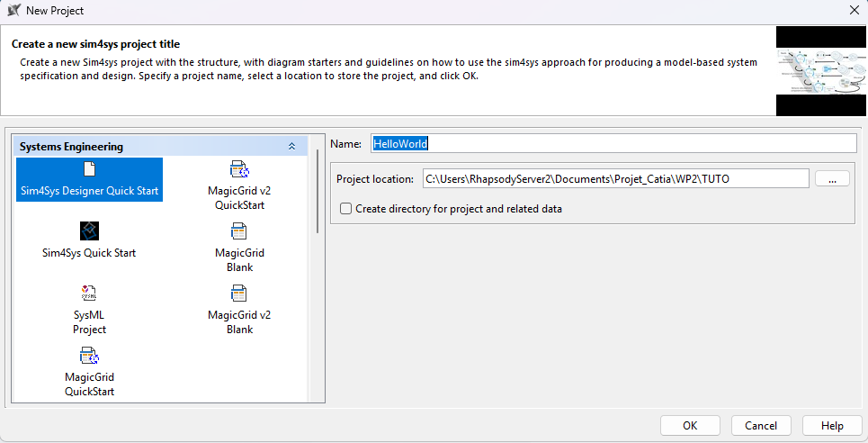Pick the MagicGrid Blank template icon
The height and width of the screenshot is (443, 868).
[x=238, y=231]
